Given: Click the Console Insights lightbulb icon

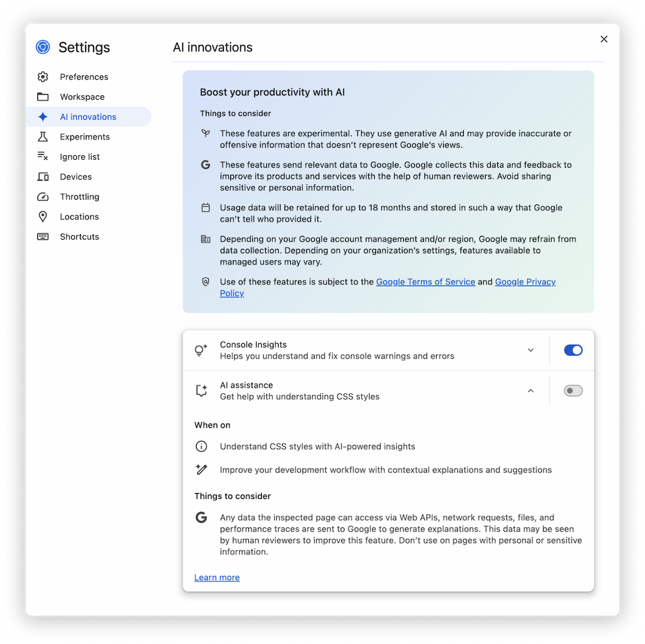Looking at the screenshot, I should [201, 350].
